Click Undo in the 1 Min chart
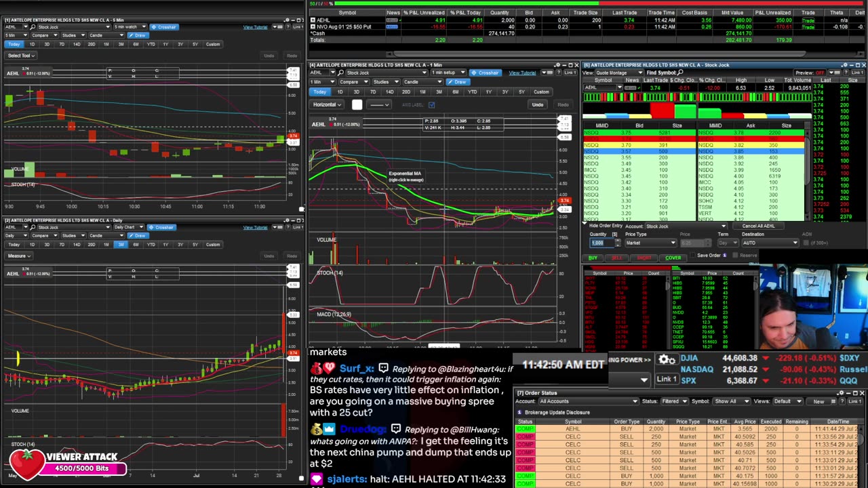Viewport: 868px width, 488px height. click(x=537, y=105)
